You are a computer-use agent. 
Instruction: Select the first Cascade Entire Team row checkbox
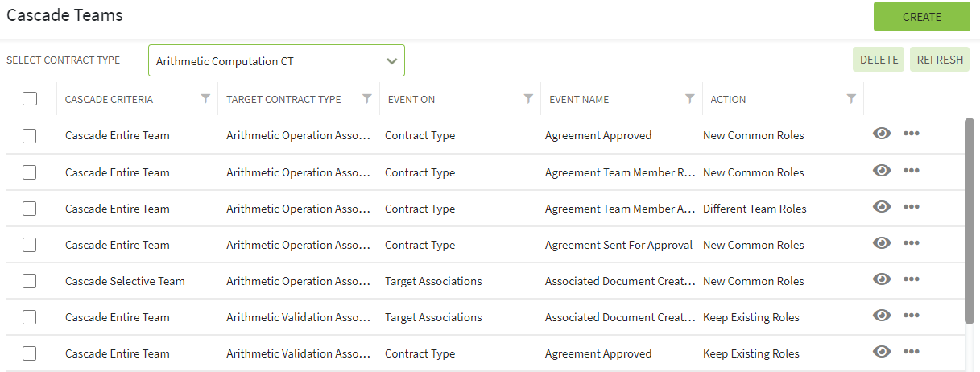click(30, 136)
